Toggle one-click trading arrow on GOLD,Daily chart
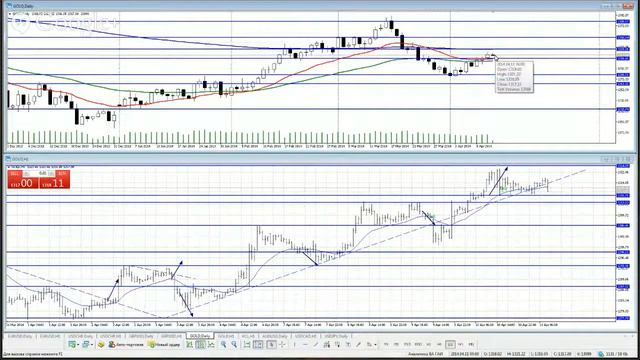The image size is (640, 360). tap(10, 14)
